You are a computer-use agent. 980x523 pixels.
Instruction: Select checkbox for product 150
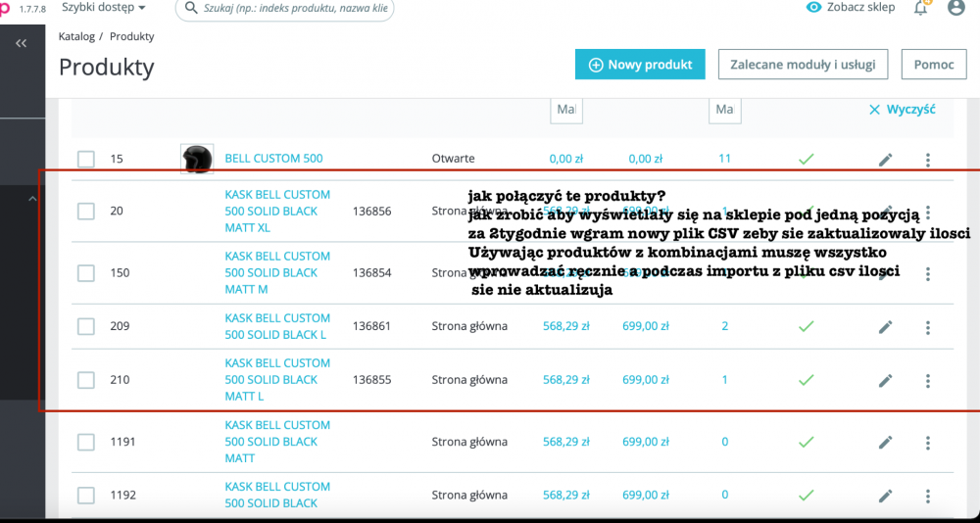(86, 273)
